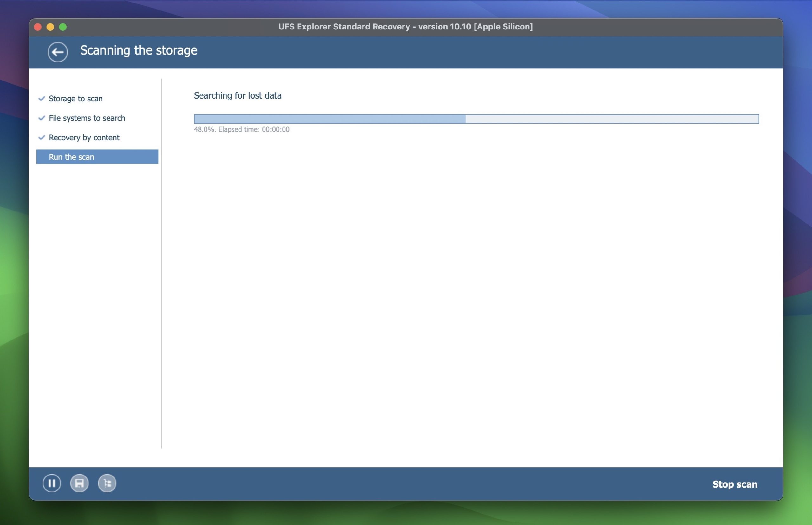
Task: Select Recovery by content step
Action: pos(84,137)
